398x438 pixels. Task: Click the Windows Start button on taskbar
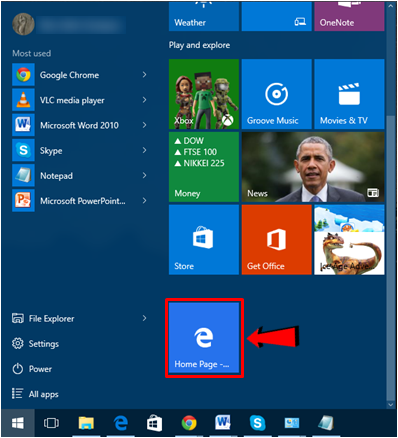tap(18, 423)
